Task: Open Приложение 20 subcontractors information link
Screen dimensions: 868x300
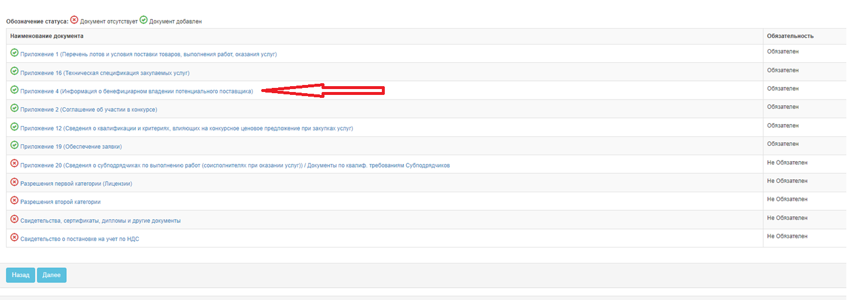Action: 235,165
